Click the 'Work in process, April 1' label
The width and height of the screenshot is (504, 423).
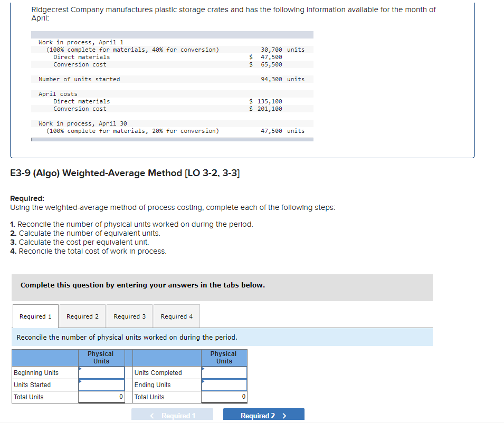[x=81, y=42]
